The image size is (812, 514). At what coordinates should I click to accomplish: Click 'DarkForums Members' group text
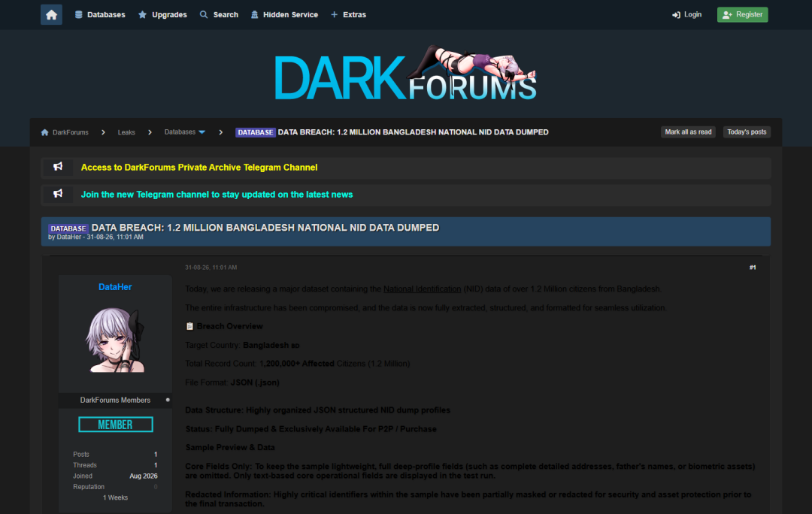coord(115,400)
